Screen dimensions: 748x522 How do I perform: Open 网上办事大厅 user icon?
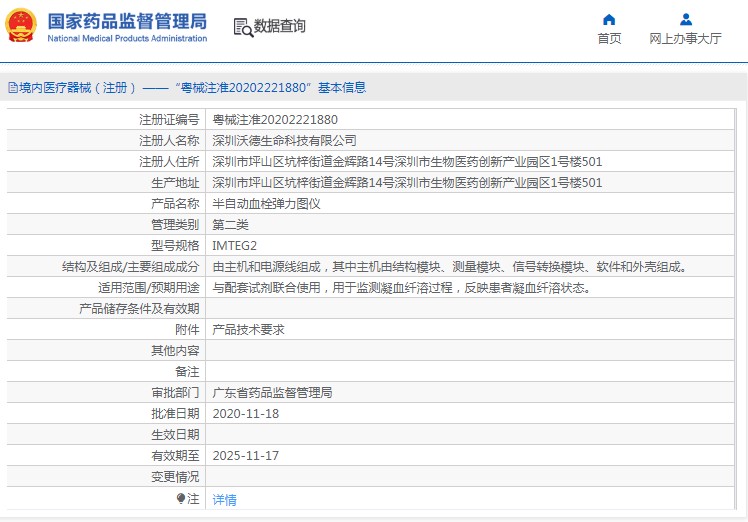[x=686, y=19]
